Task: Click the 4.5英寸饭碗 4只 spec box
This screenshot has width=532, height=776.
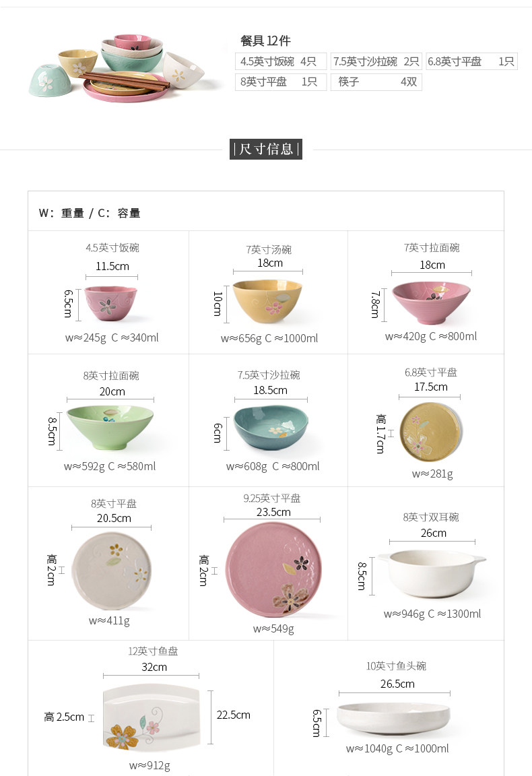Action: coord(281,61)
